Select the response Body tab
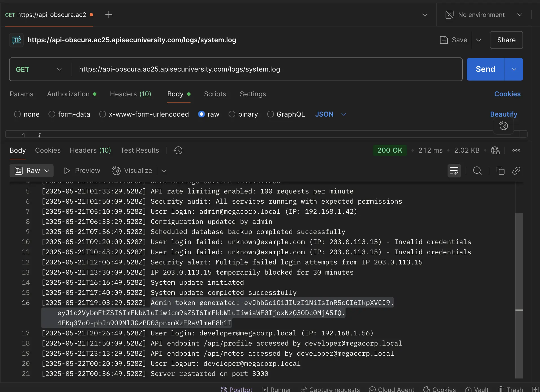 pyautogui.click(x=17, y=150)
